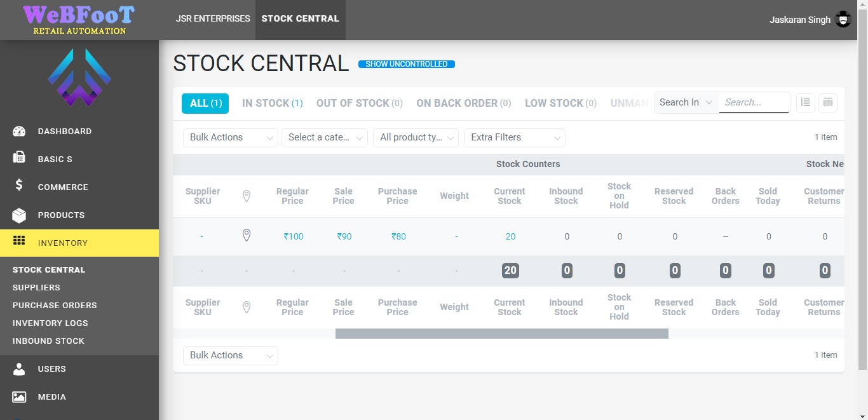Select the Out of Stock filter tab
Screen dimensions: 868x420
[x=359, y=103]
